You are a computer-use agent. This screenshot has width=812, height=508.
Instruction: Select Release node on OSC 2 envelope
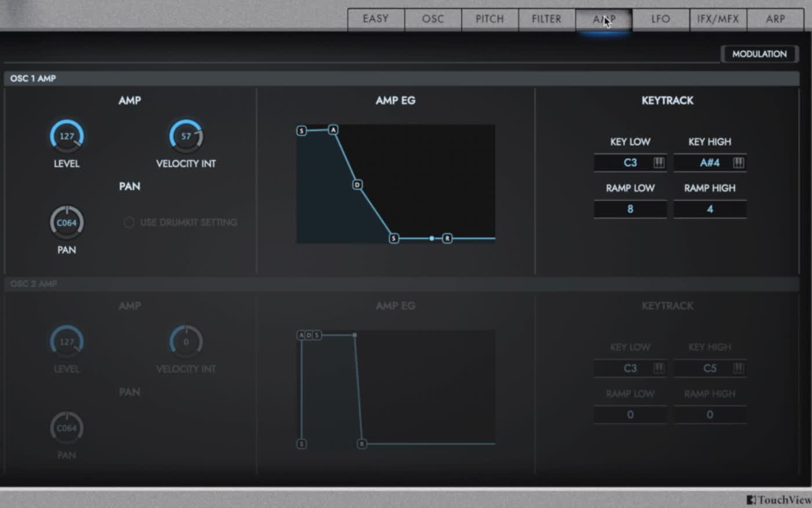pos(361,444)
